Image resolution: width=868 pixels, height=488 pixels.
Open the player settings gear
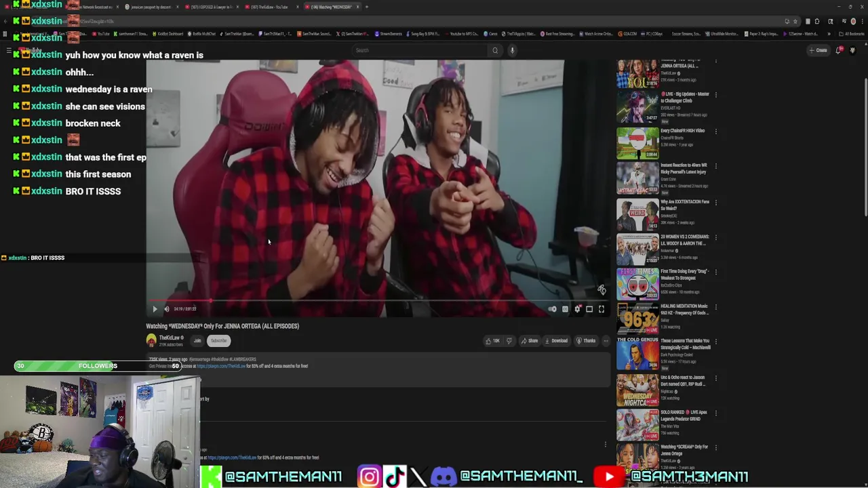(x=577, y=309)
